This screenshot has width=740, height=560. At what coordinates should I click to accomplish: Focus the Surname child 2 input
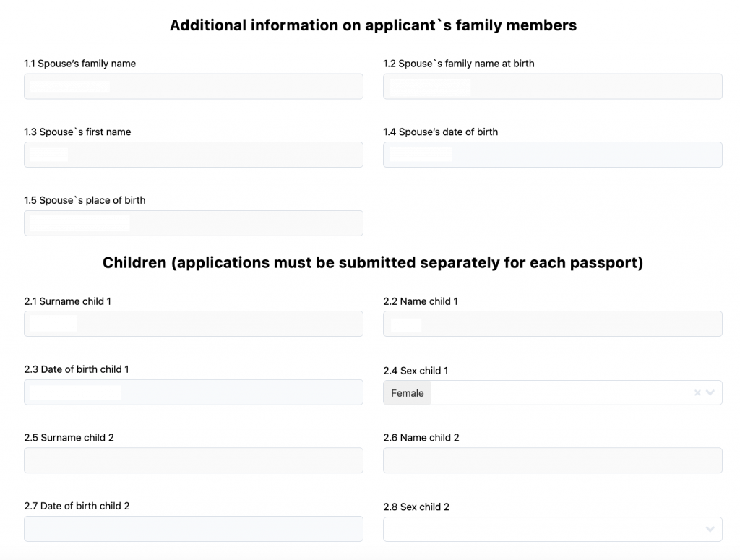(194, 460)
